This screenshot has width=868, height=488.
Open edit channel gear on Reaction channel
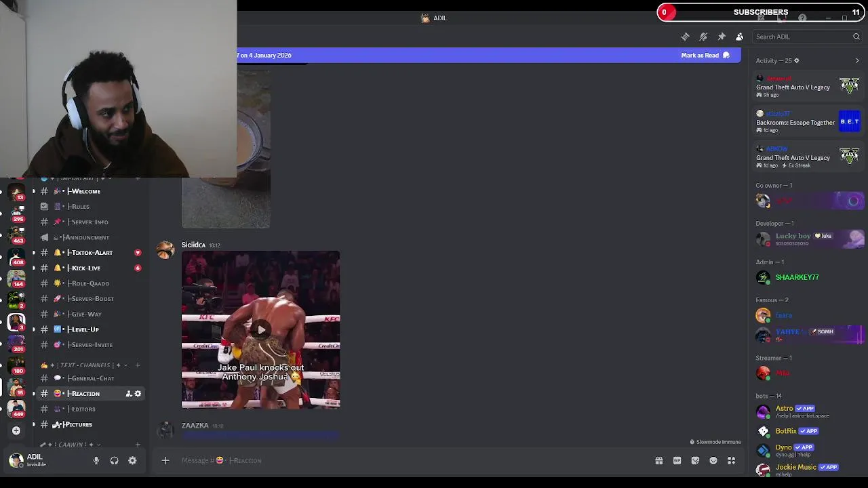[x=138, y=394]
